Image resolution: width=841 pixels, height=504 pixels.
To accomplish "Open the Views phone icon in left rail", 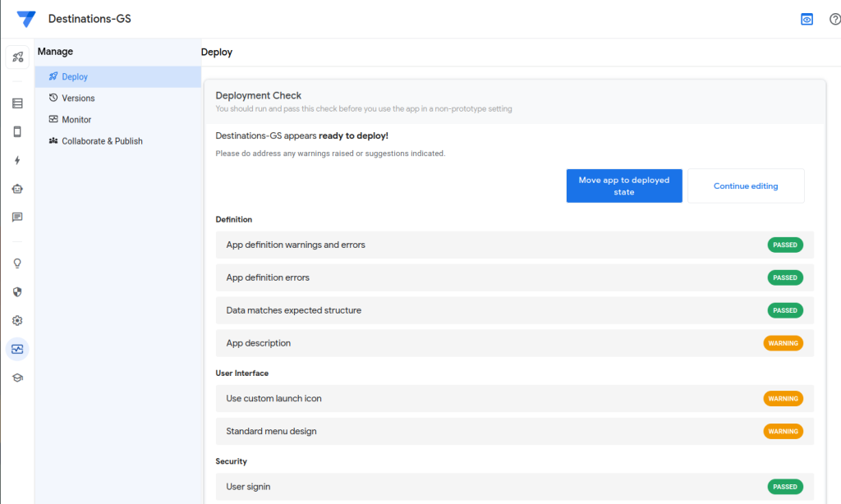I will [18, 132].
